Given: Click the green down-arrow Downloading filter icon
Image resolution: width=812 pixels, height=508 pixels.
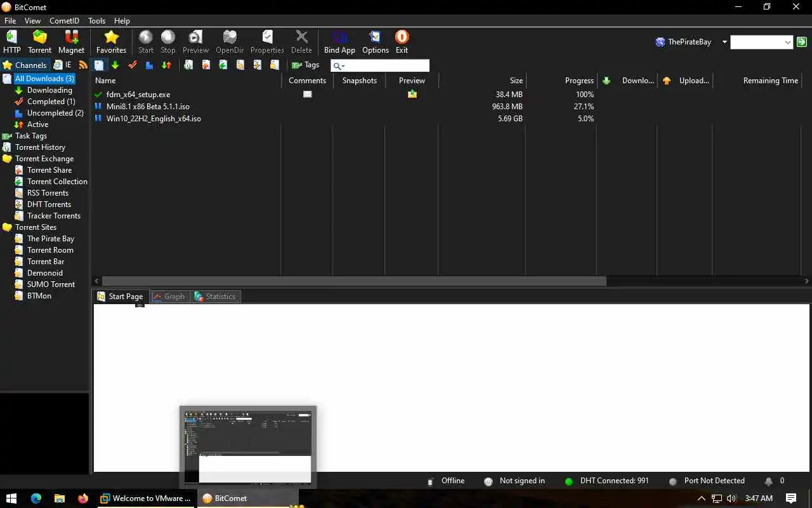Looking at the screenshot, I should pos(115,65).
